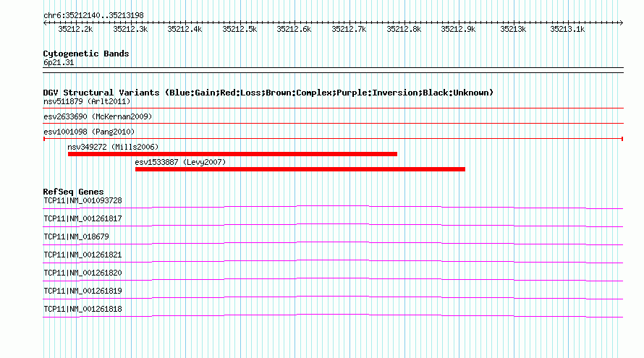The height and width of the screenshot is (358, 644).
Task: Click the ruler's left arrow end
Action: pyautogui.click(x=45, y=22)
